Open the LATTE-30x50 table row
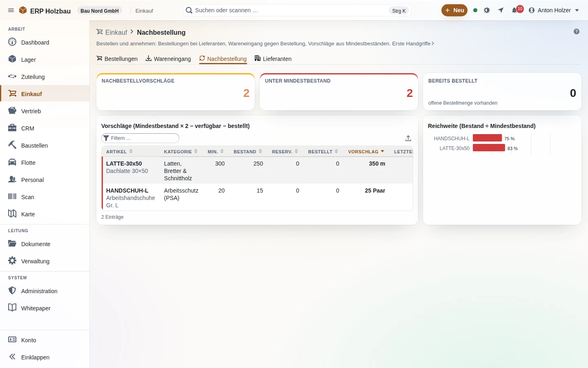588x368 pixels. [257, 170]
